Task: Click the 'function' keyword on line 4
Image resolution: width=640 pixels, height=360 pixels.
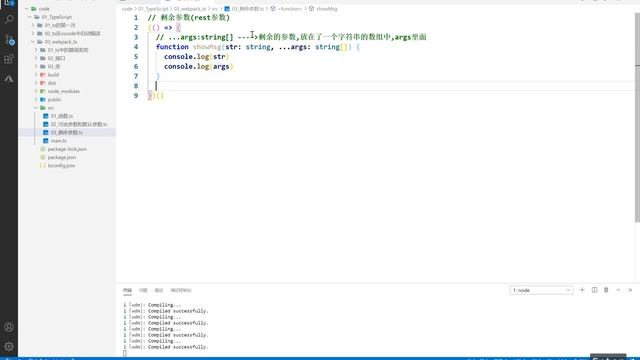Action: 172,47
